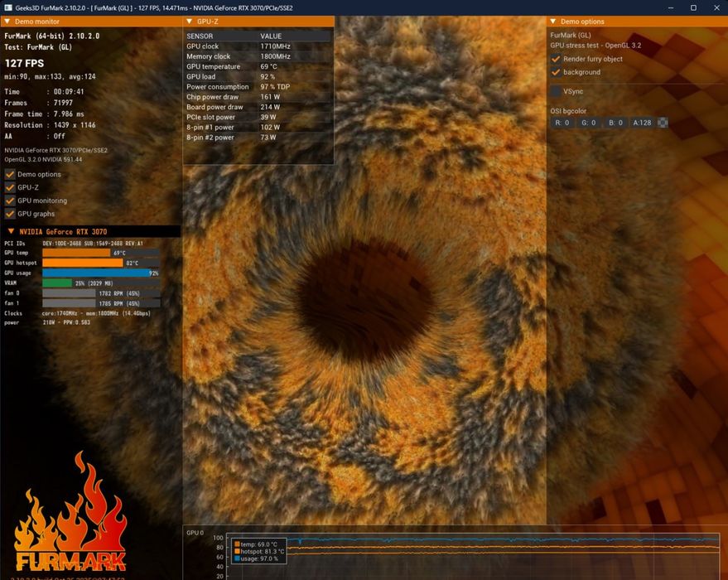Click the VALUE column header
The image size is (728, 580).
tap(271, 36)
